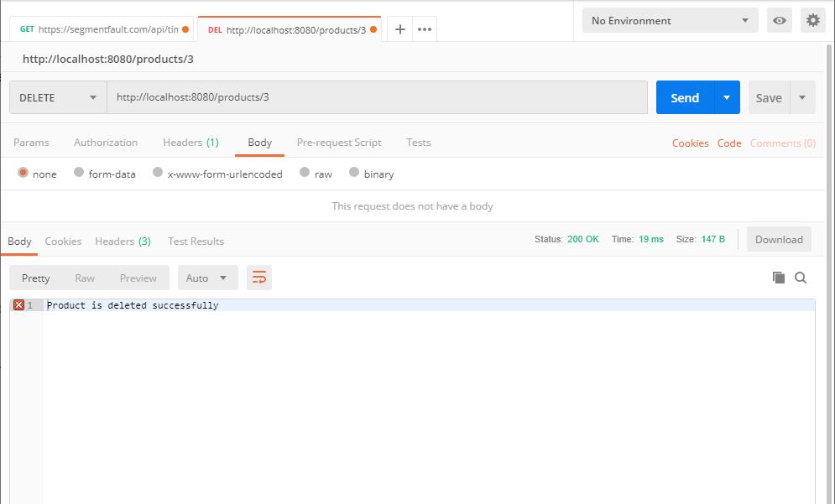Choose the binary body option

point(371,174)
